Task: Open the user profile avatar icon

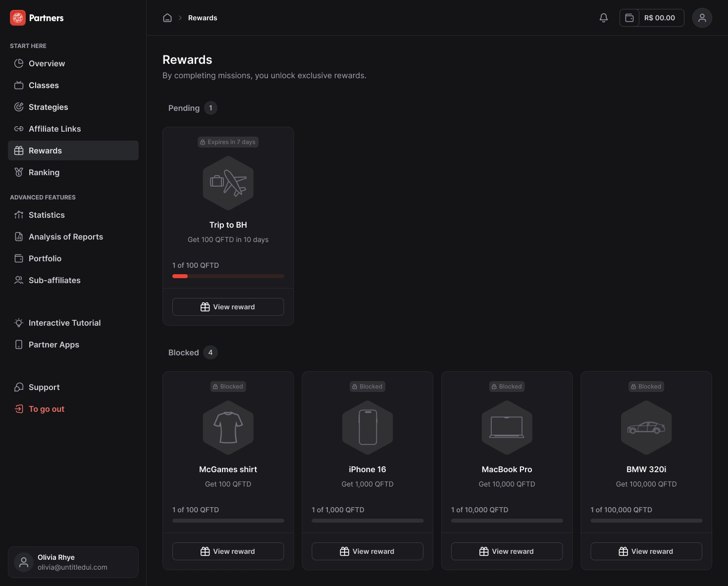Action: point(702,18)
